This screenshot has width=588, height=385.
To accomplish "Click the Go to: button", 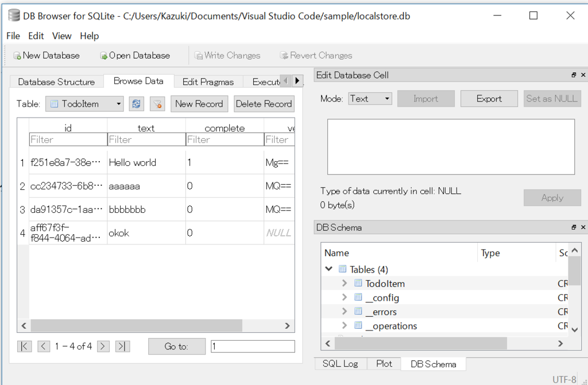I will pyautogui.click(x=177, y=347).
